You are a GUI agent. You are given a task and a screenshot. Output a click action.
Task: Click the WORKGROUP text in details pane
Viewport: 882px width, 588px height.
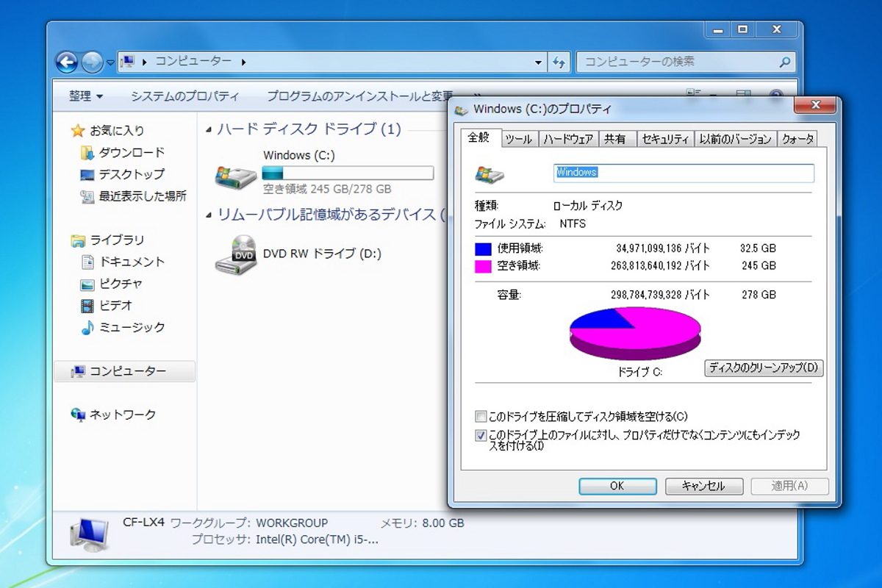click(292, 523)
